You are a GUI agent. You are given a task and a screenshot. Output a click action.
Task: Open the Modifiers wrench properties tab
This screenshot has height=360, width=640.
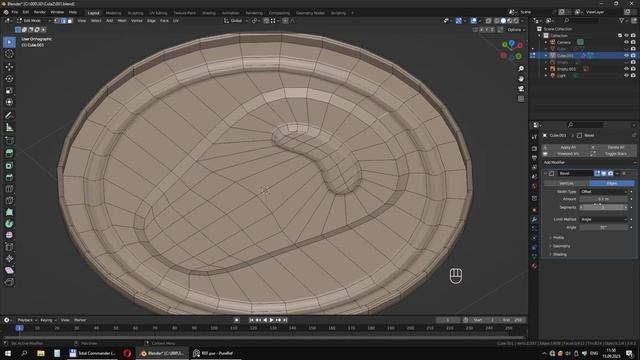click(534, 220)
